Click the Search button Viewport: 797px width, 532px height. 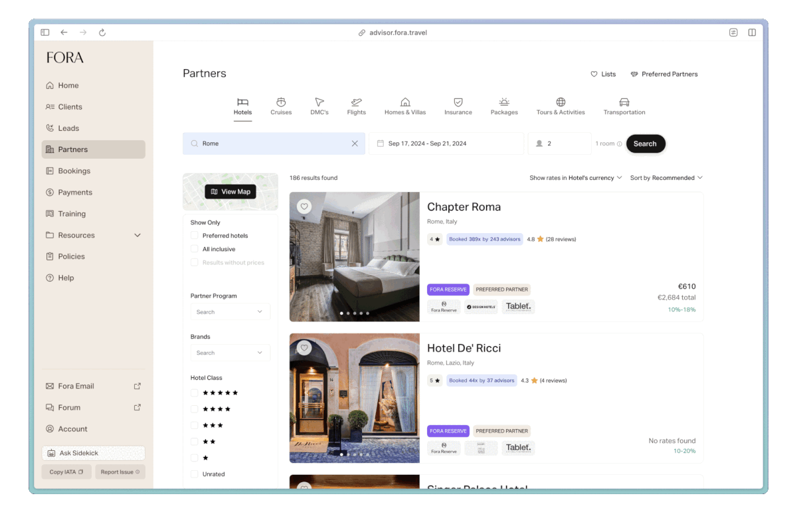point(645,143)
